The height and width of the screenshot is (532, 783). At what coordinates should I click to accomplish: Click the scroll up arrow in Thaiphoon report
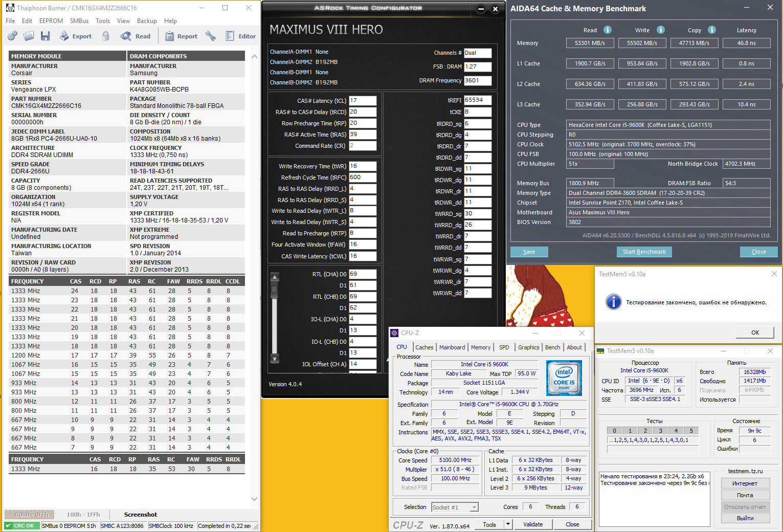254,56
